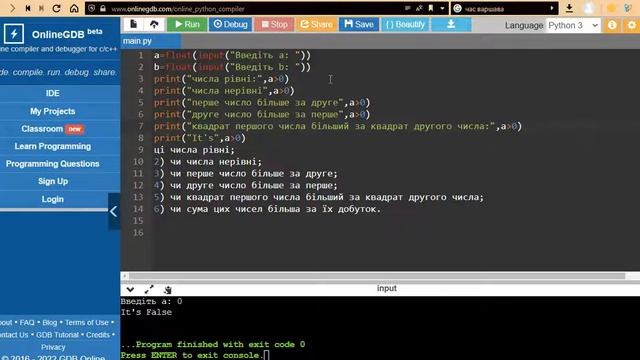
Task: Reload the page with the browser refresh icon
Action: [56, 8]
